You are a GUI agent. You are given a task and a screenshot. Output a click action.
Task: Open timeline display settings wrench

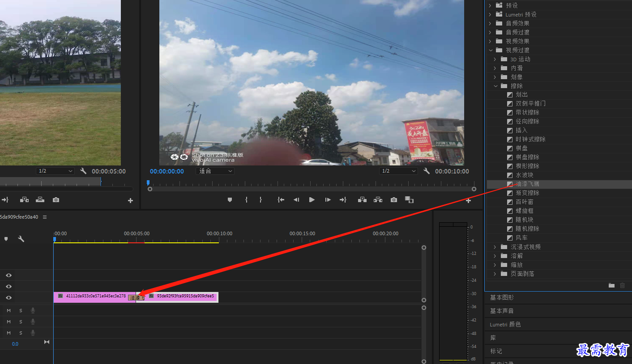point(21,239)
